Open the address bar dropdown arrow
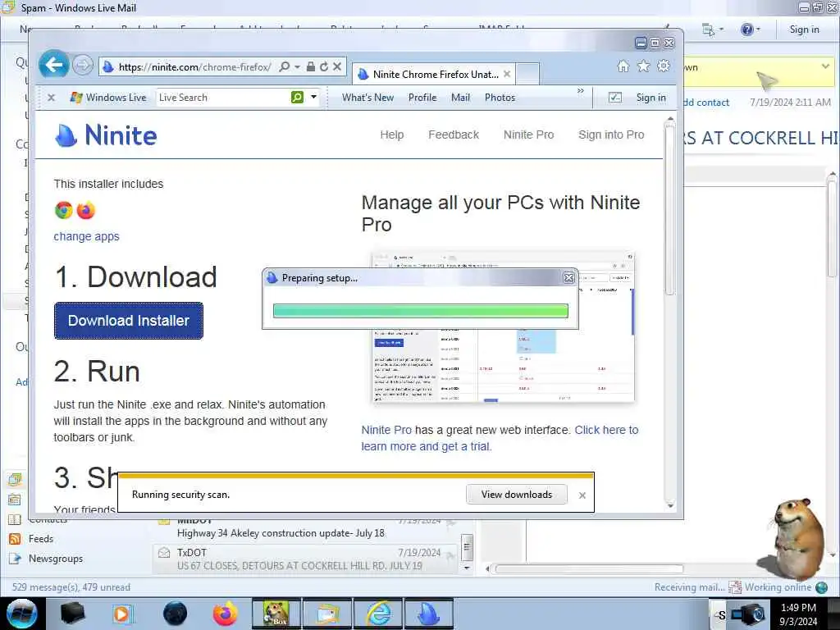 click(x=297, y=67)
